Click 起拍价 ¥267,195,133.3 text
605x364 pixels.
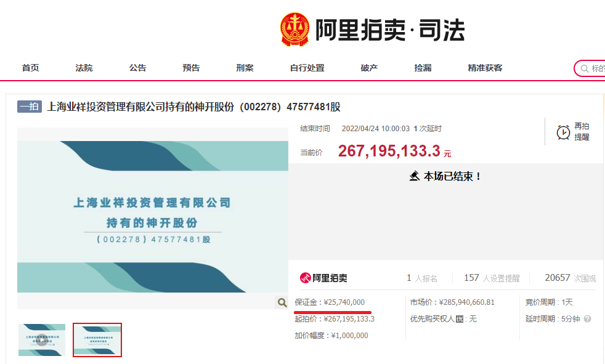[335, 319]
